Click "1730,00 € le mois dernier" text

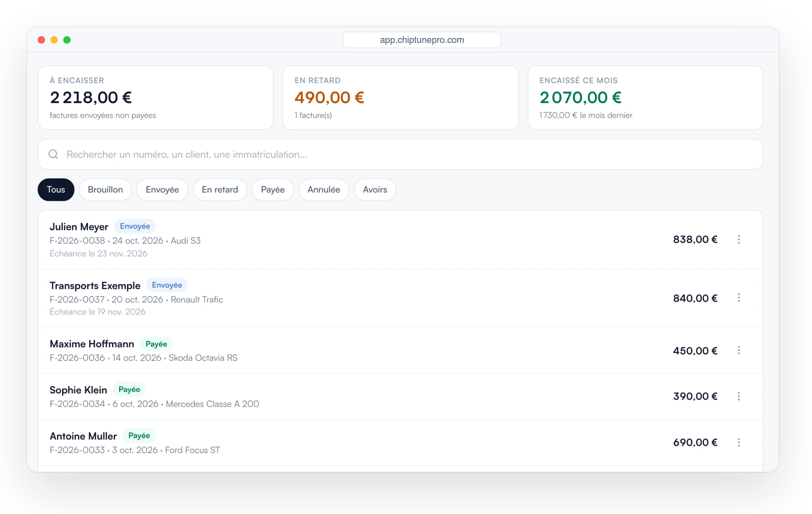pyautogui.click(x=586, y=115)
